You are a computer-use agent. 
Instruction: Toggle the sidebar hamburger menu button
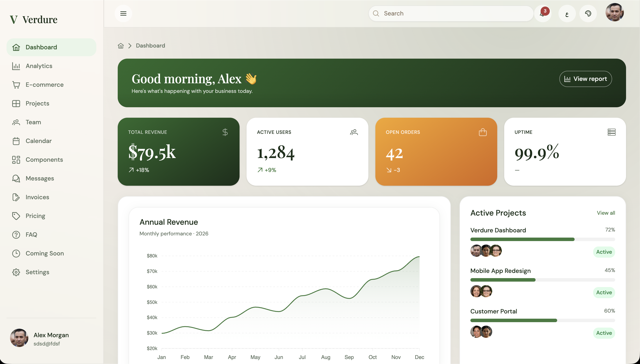(x=123, y=14)
